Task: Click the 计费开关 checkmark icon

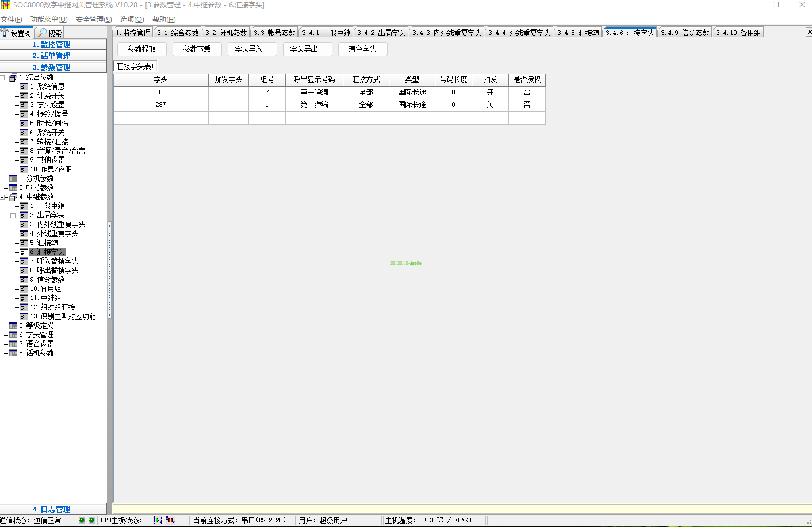Action: point(24,95)
